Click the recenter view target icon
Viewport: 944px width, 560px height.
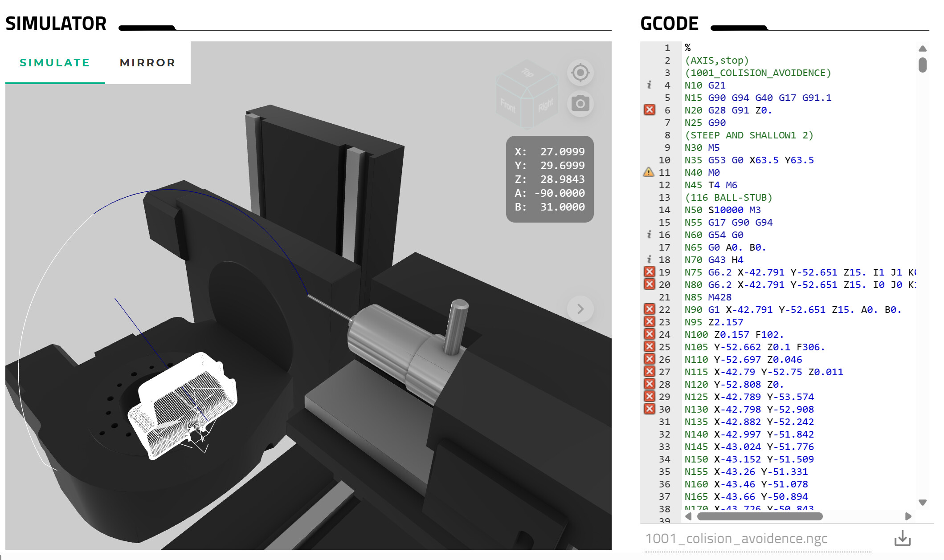tap(580, 73)
